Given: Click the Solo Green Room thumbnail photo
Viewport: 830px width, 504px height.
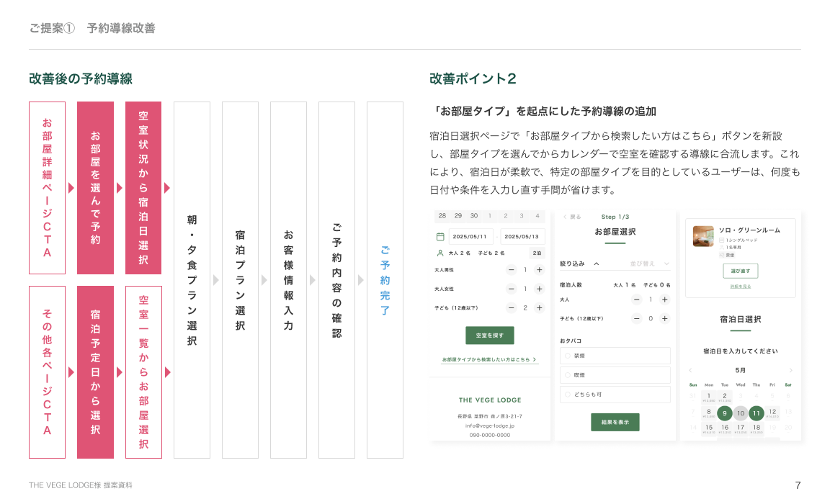Looking at the screenshot, I should (703, 237).
